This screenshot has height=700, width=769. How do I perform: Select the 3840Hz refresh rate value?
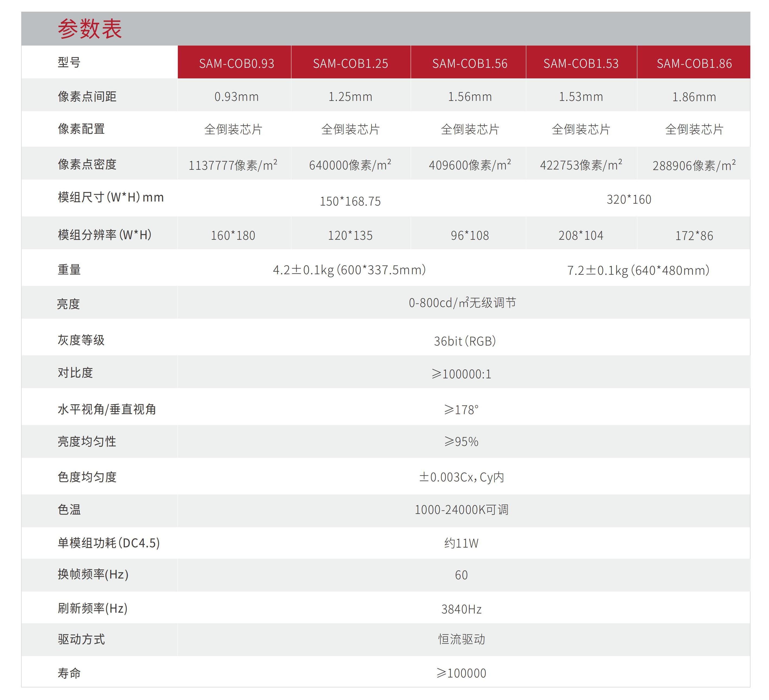[461, 609]
